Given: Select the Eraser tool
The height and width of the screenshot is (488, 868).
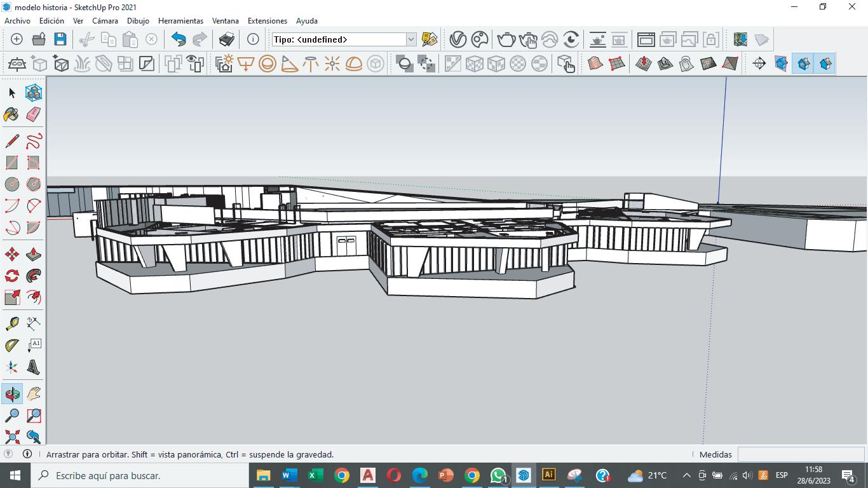Looking at the screenshot, I should (x=34, y=114).
